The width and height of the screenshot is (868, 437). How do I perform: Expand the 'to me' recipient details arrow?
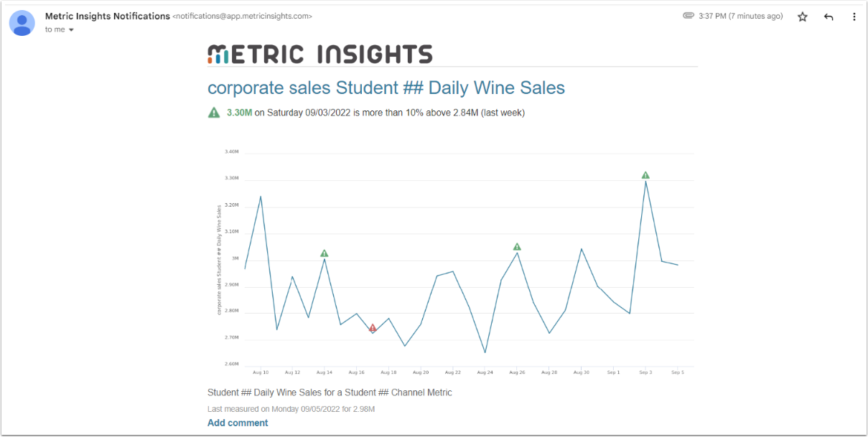[71, 30]
